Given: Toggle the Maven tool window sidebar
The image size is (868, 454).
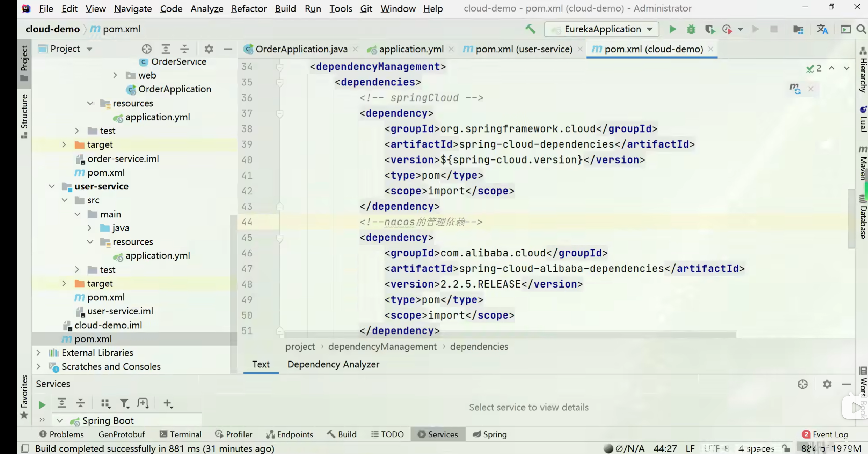Looking at the screenshot, I should pos(863,163).
